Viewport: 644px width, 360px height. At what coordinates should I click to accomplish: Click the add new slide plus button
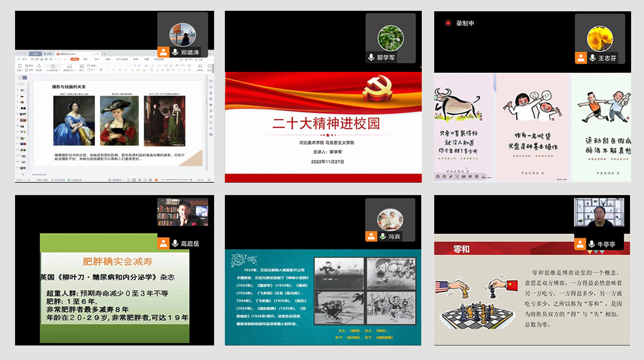click(x=23, y=175)
